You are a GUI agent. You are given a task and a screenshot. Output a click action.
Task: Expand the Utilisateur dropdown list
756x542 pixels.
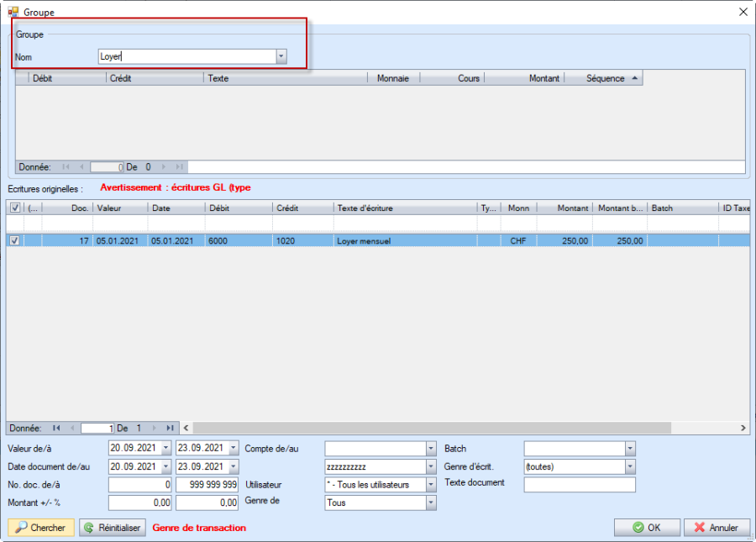coord(431,485)
